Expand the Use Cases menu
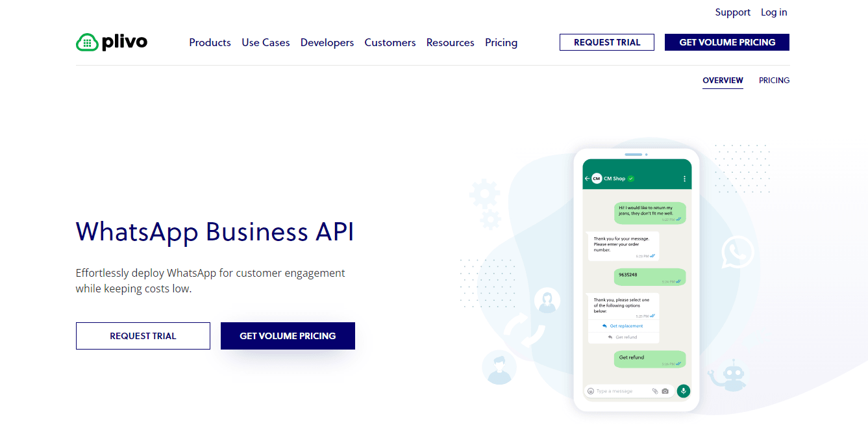This screenshot has height=447, width=868. 266,43
